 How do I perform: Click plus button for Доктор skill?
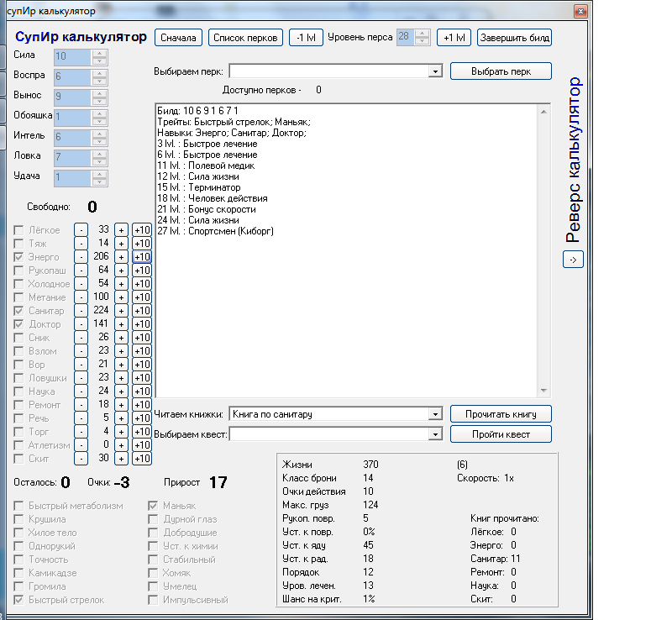tap(121, 324)
